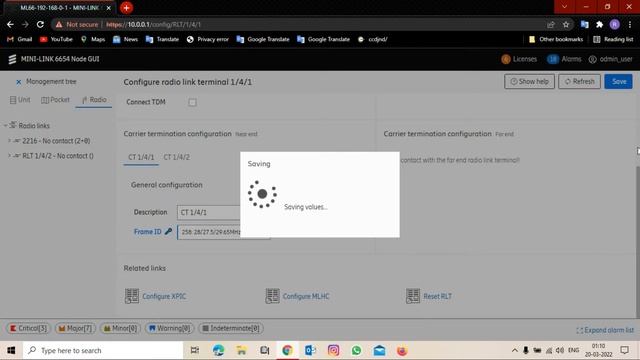Open the volume control in system tray
Screen dimensions: 640x360
(x=560, y=350)
